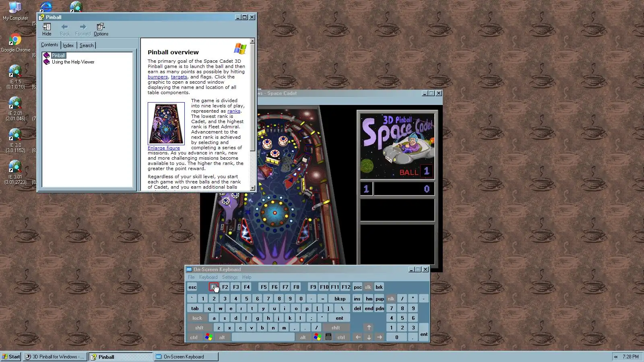Click the Hide toolbar button in Pinball help
Image resolution: width=644 pixels, height=362 pixels.
[47, 29]
